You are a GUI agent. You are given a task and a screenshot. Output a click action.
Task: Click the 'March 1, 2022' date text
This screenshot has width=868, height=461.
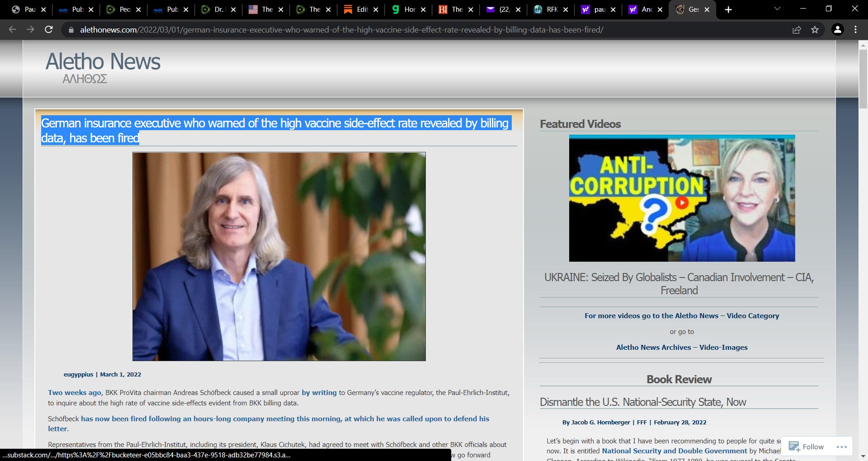click(x=120, y=374)
